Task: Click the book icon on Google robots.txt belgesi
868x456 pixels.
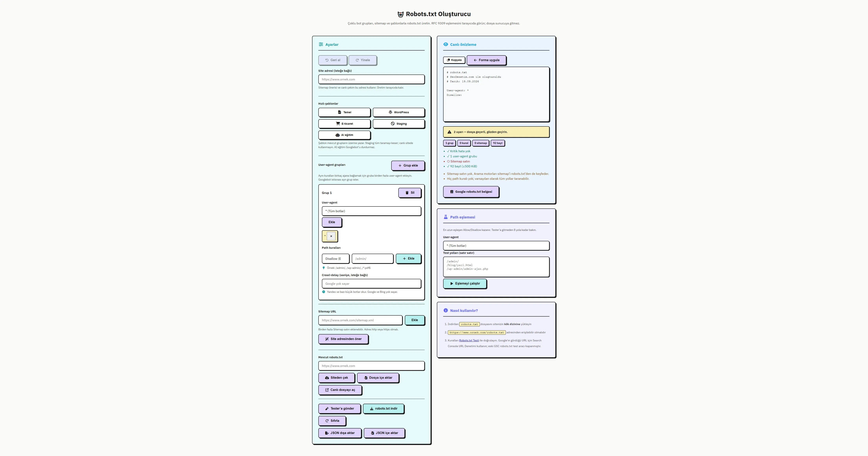Action: pos(452,192)
